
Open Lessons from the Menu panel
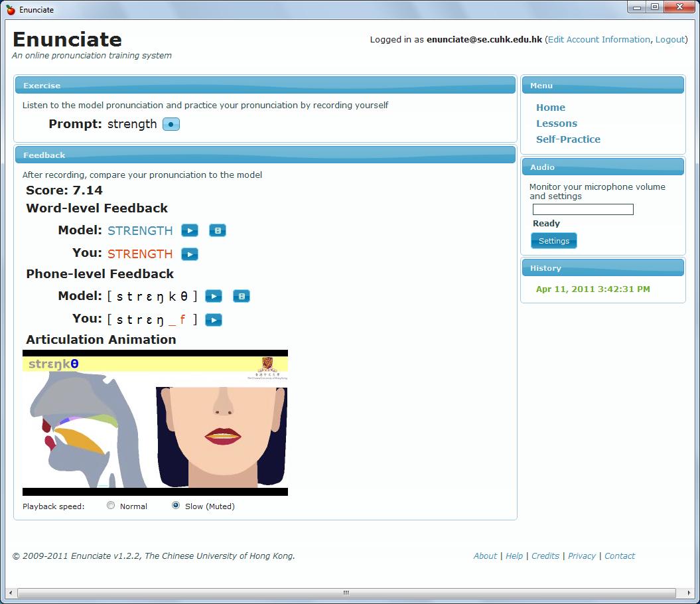557,123
